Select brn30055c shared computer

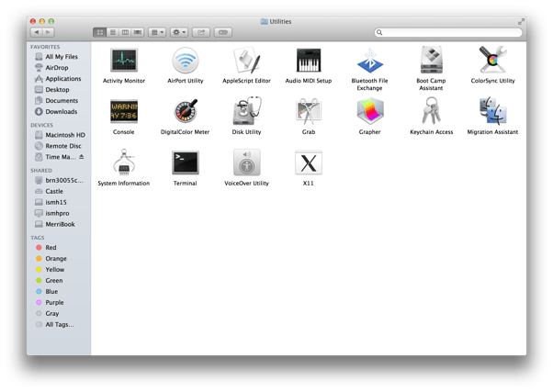click(59, 180)
